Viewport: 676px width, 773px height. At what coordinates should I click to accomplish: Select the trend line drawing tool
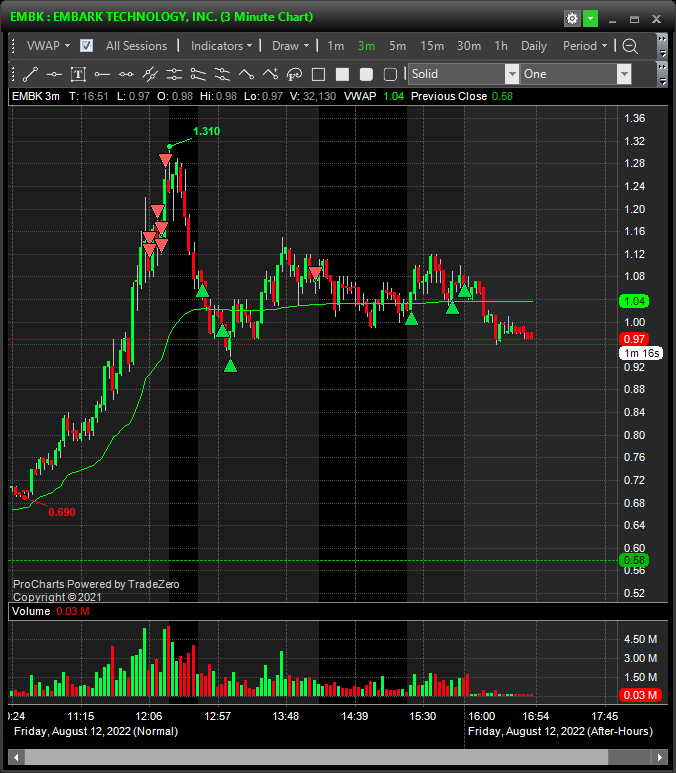(30, 74)
